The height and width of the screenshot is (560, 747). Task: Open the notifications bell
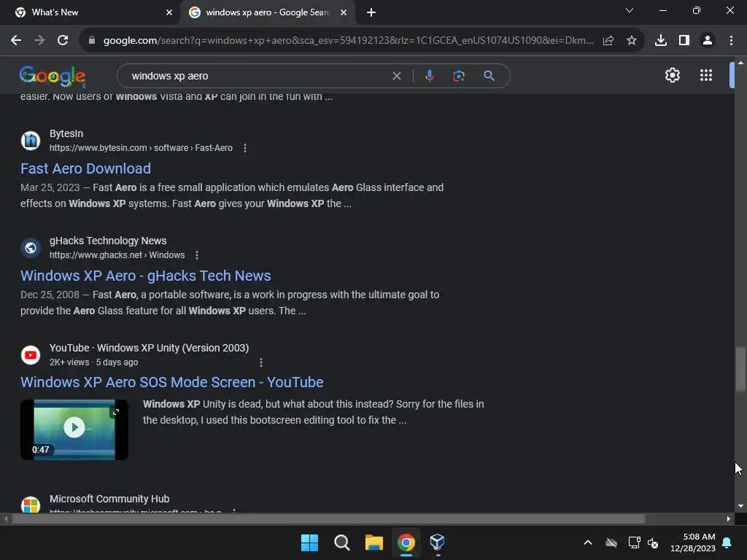727,542
